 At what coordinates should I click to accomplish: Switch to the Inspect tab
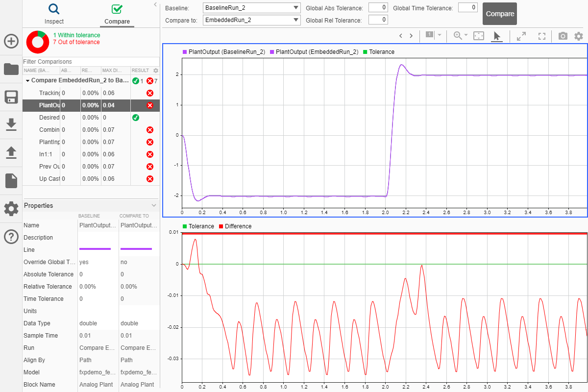(x=54, y=14)
